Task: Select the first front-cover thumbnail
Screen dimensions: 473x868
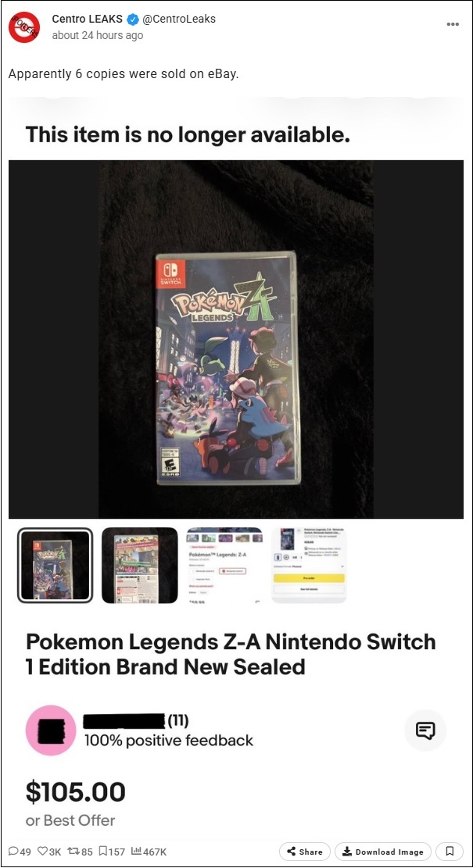Action: pyautogui.click(x=55, y=565)
